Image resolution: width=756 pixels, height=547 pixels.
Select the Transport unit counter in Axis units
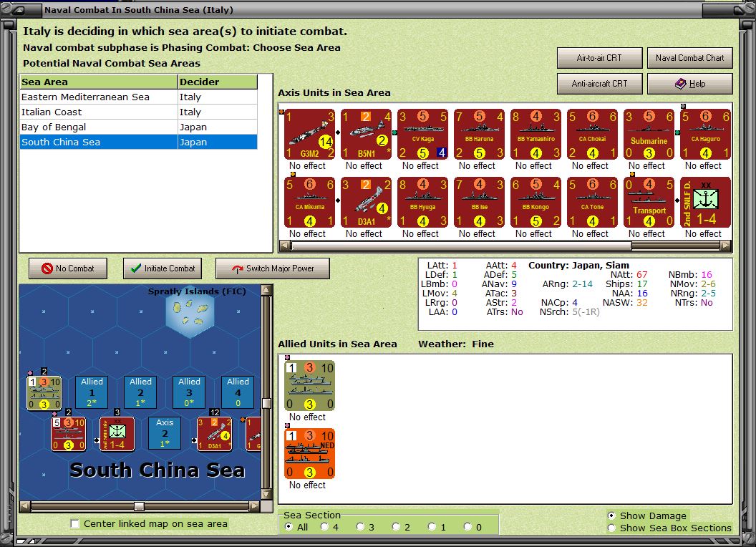point(649,202)
